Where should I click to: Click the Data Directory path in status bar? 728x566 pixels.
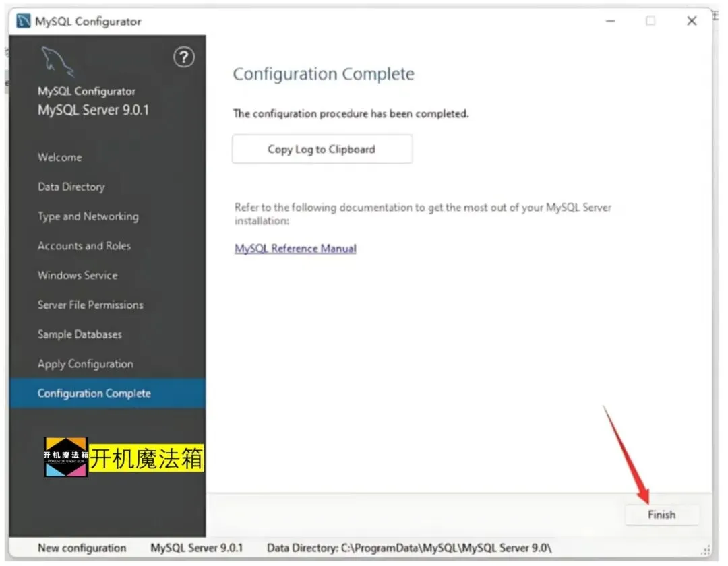pyautogui.click(x=409, y=548)
